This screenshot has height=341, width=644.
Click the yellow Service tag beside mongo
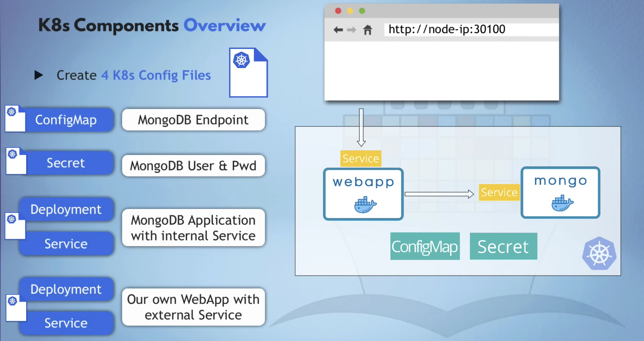499,192
